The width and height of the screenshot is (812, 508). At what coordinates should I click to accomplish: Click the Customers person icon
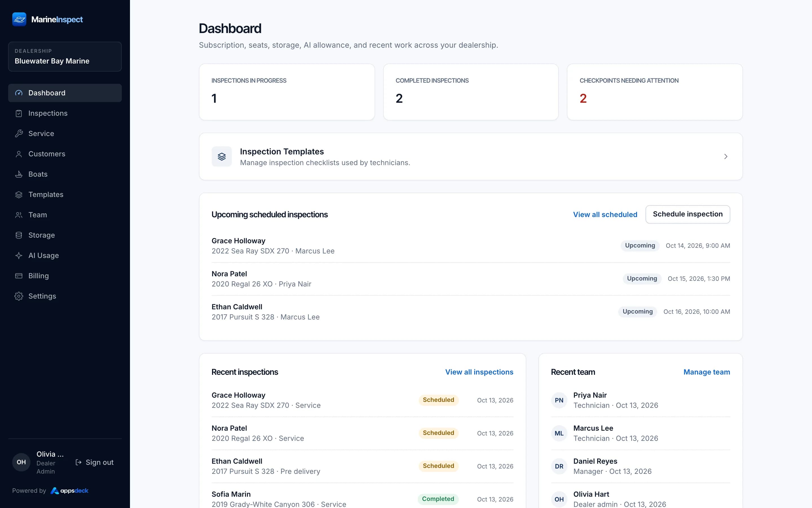click(19, 154)
